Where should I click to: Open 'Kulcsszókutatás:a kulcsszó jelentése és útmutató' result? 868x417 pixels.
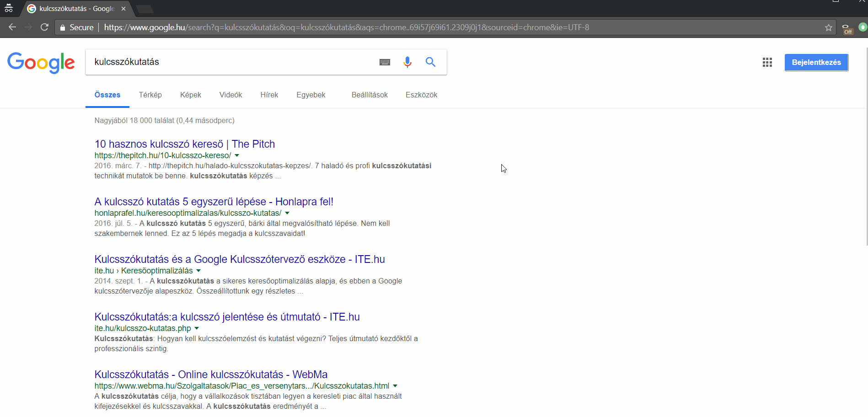tap(227, 317)
